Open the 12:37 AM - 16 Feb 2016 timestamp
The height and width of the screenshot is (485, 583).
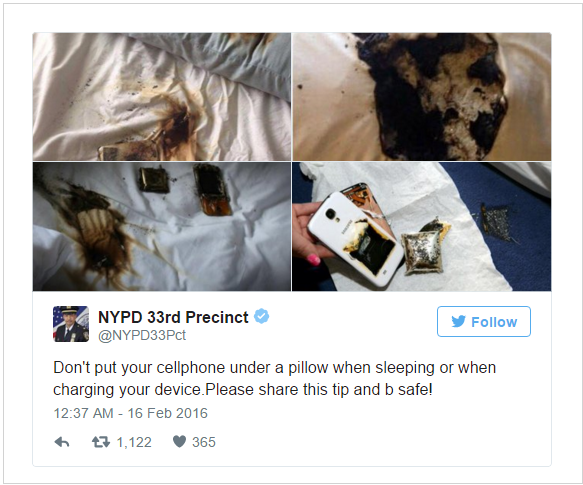[131, 413]
